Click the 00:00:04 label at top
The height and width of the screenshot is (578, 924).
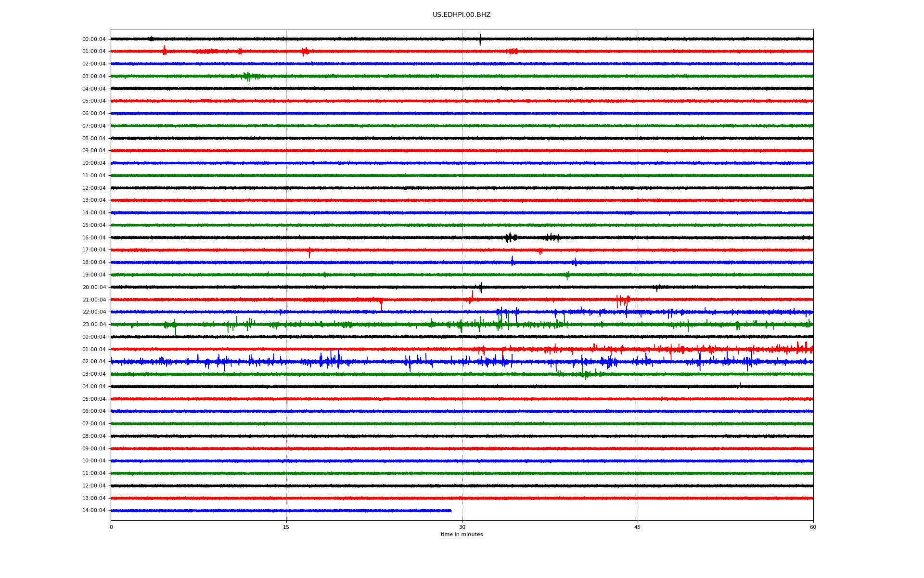(x=94, y=39)
